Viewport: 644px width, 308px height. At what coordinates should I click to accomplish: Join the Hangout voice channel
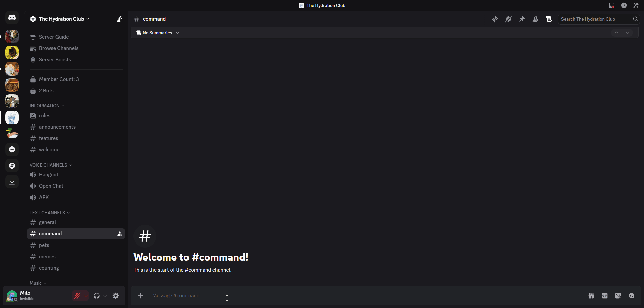coord(76,175)
